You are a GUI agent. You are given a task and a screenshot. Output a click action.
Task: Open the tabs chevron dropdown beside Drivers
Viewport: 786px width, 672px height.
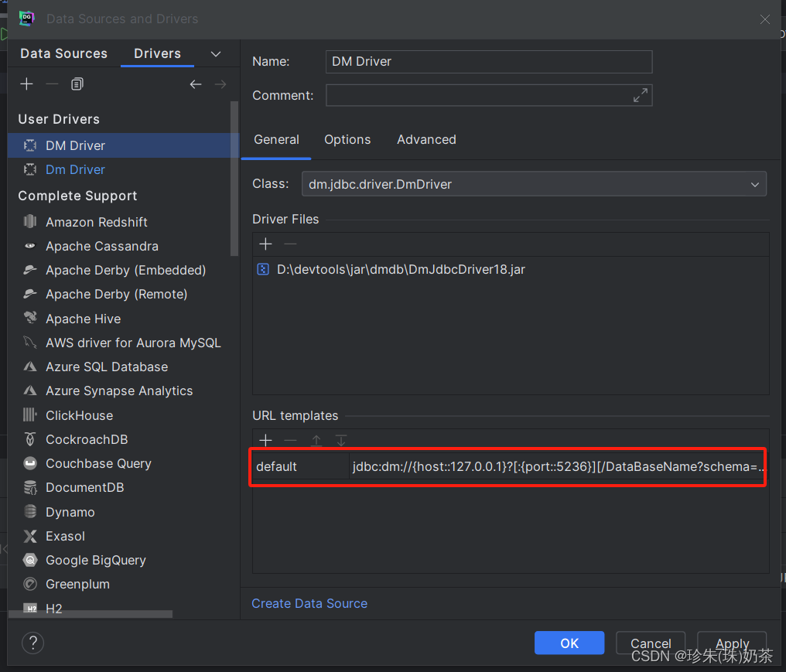coord(216,54)
